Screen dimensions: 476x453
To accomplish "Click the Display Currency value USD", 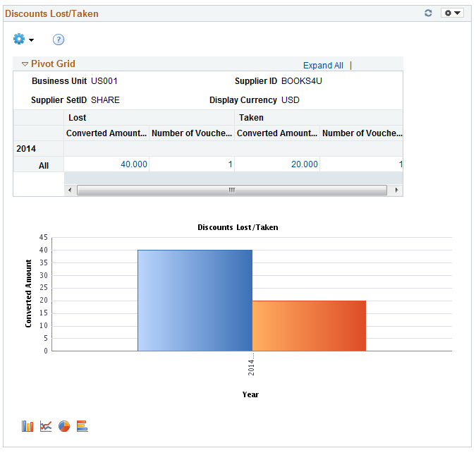I will click(291, 100).
